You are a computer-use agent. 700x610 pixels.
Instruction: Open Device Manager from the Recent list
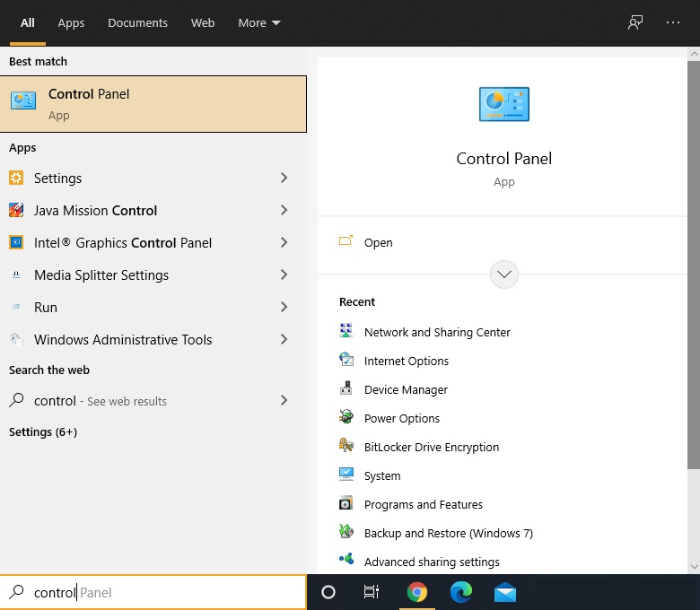pos(406,389)
